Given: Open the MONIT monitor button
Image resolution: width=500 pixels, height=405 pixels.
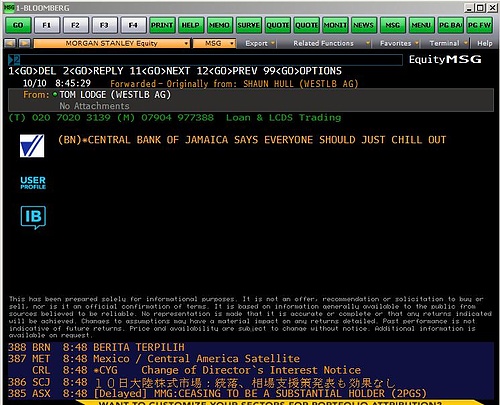Looking at the screenshot, I should click(335, 25).
